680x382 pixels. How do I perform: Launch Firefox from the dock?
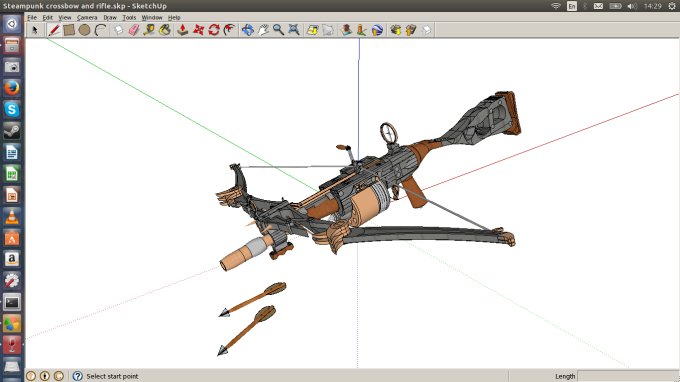coord(12,88)
